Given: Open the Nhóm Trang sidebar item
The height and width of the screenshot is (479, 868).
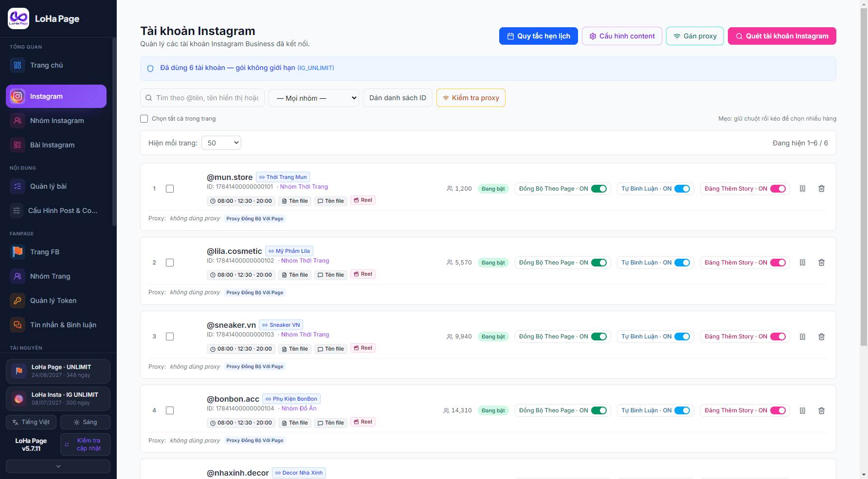Looking at the screenshot, I should (x=56, y=276).
